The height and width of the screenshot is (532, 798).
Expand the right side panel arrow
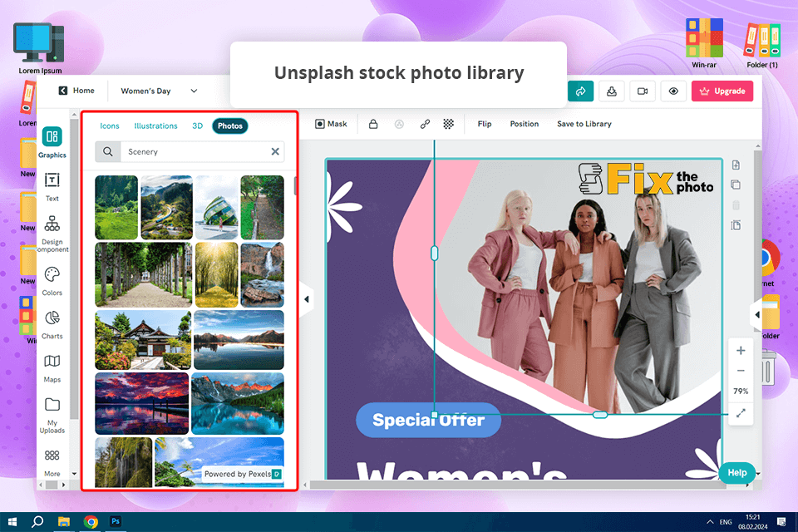[x=756, y=314]
